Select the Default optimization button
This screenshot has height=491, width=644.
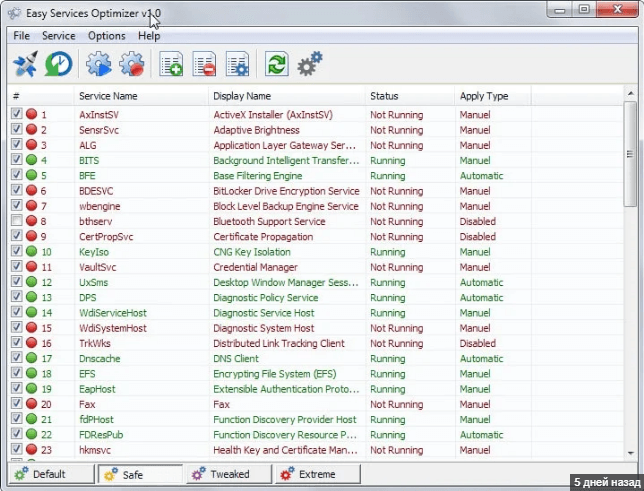point(51,474)
